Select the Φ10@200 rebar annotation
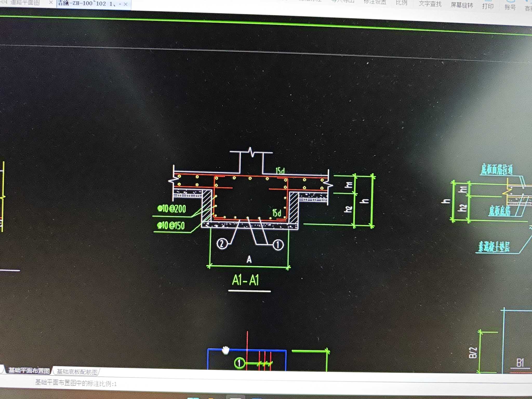The image size is (532, 399). click(x=172, y=208)
